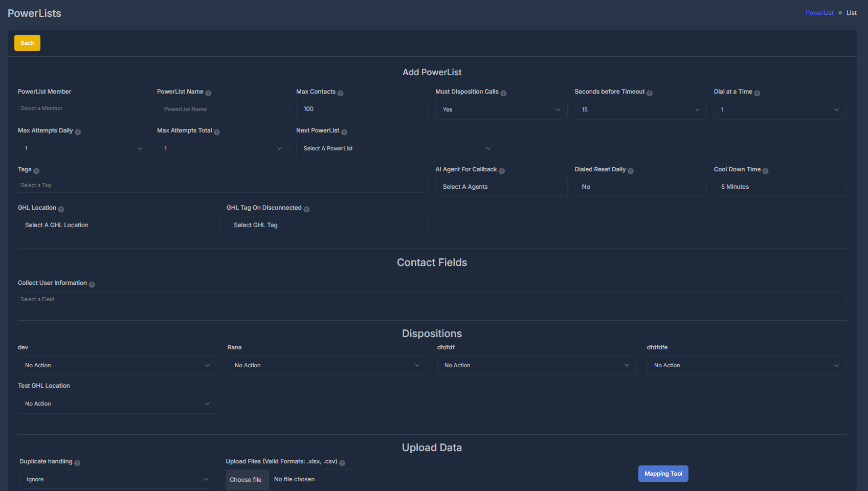Image resolution: width=868 pixels, height=491 pixels.
Task: Open the GHL Location help tooltip
Action: click(61, 209)
